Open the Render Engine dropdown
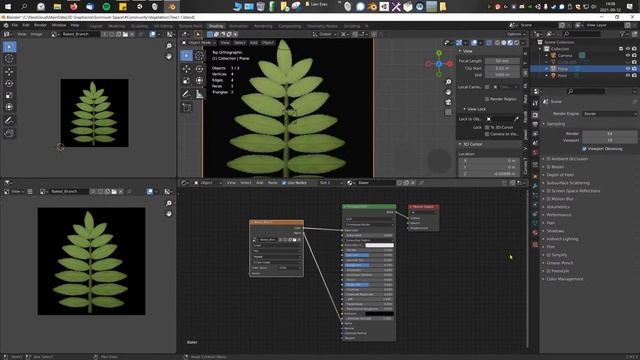Viewport: 640px width, 360px height. [610, 113]
